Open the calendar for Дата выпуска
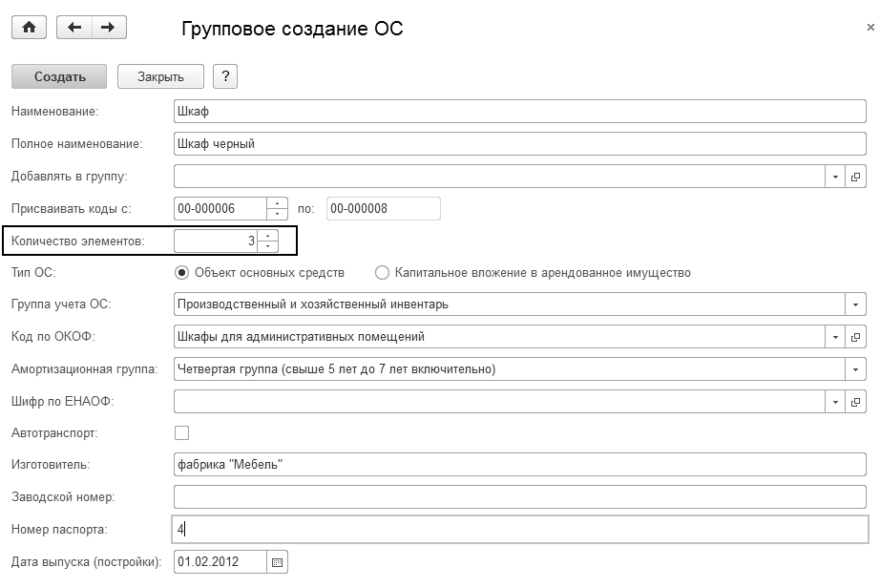The width and height of the screenshot is (880, 588). pyautogui.click(x=277, y=562)
